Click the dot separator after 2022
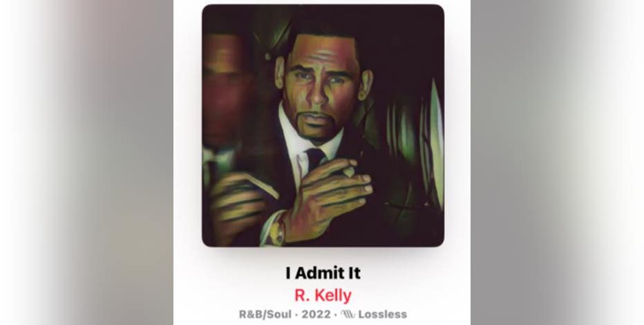The image size is (644, 325). 336,315
